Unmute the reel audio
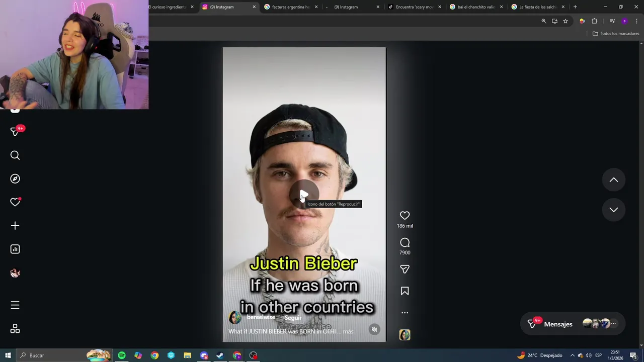Screen dimensions: 644x362 coord(374,329)
